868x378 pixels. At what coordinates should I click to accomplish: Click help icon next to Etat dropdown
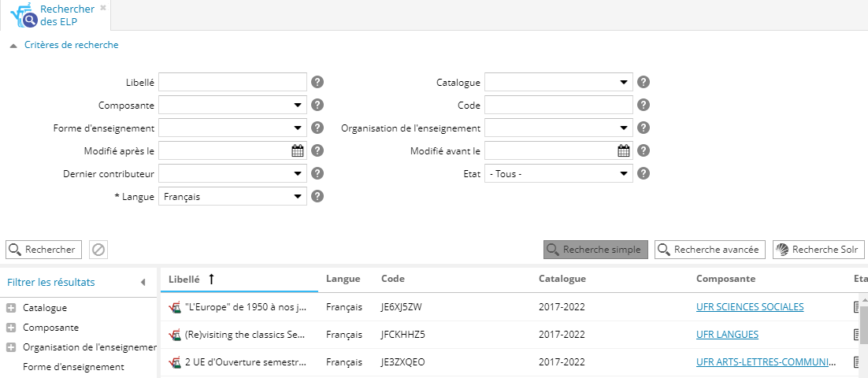click(x=644, y=174)
